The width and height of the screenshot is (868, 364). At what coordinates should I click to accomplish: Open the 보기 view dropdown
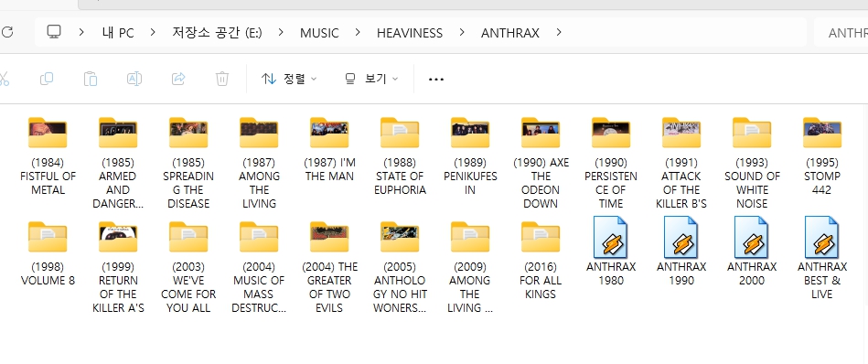click(371, 79)
